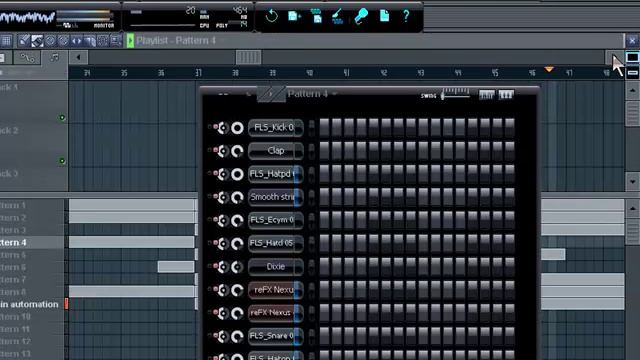Mute the FLS_Kick channel LED

click(215, 127)
